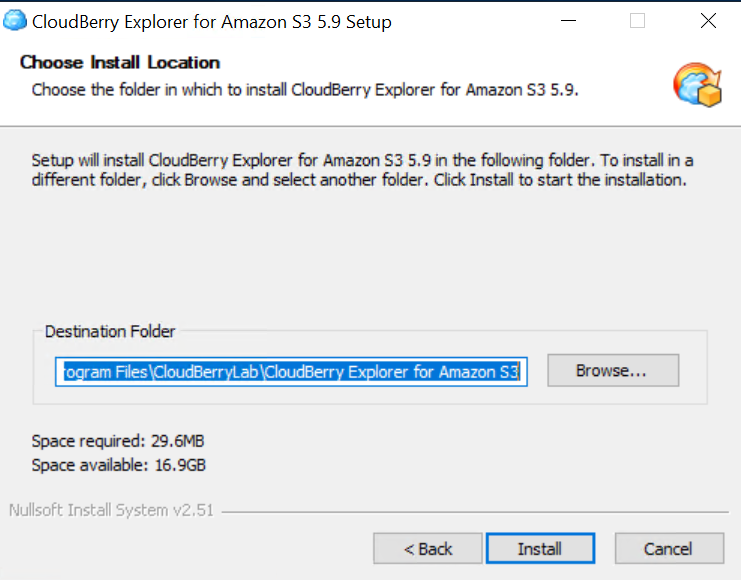Click the "Choose Install Location" heading
The height and width of the screenshot is (580, 741).
[120, 62]
